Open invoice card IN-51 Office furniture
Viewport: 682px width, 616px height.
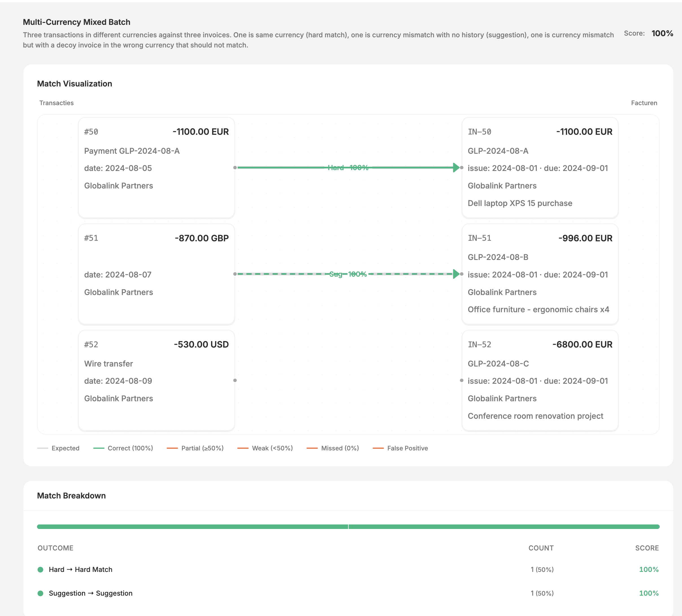point(540,274)
